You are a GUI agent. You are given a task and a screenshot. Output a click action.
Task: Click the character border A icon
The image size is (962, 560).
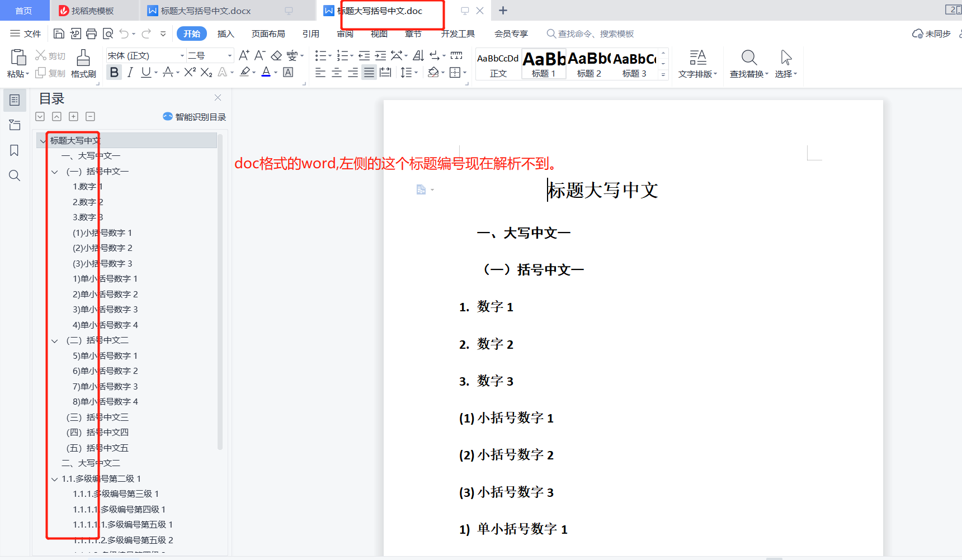(288, 72)
